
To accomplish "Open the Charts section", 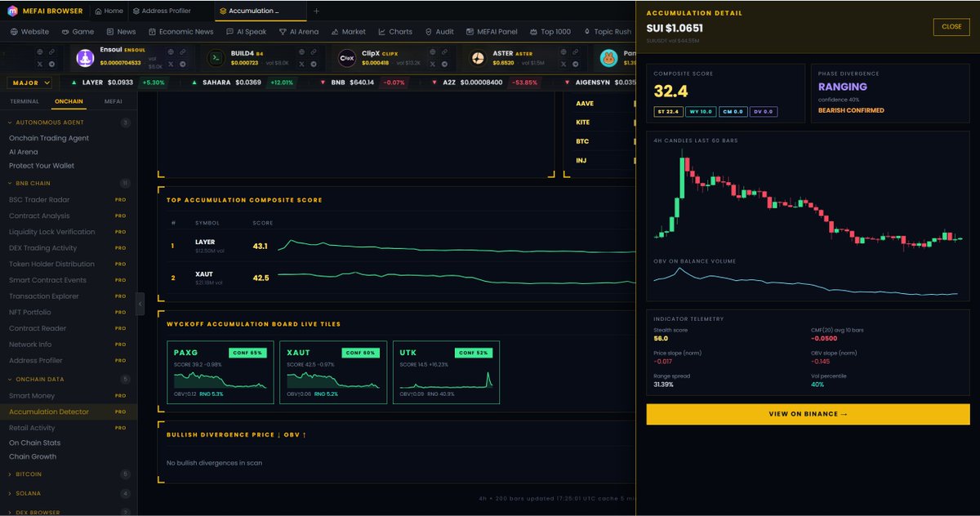I will [395, 32].
